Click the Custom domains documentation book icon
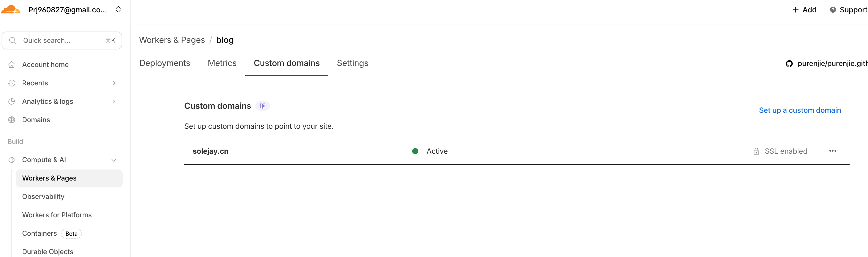The width and height of the screenshot is (868, 257). click(262, 106)
